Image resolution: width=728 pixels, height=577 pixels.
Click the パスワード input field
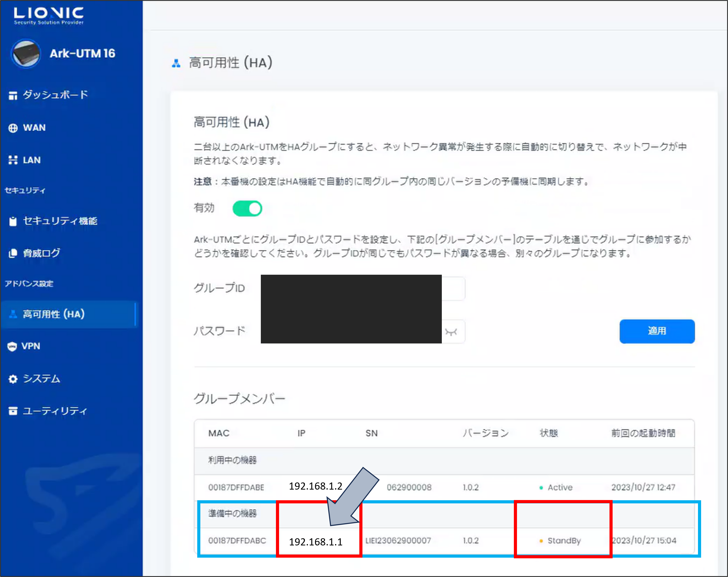tap(363, 331)
